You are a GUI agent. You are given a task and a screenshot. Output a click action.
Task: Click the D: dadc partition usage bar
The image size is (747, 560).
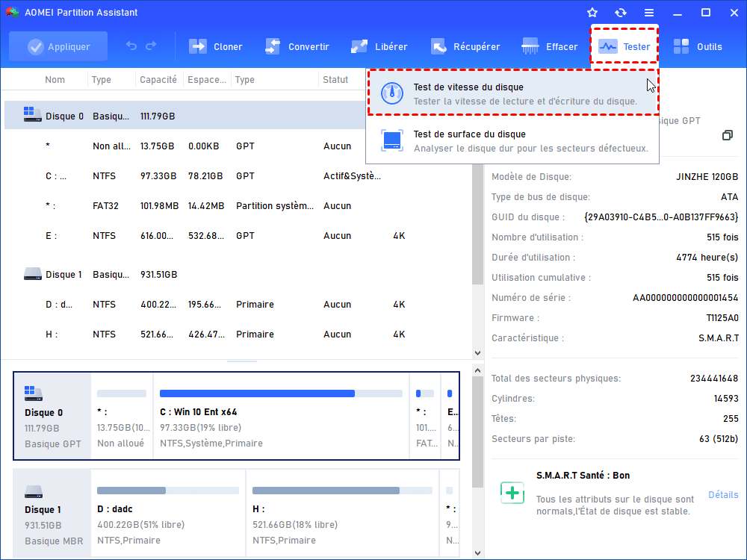tap(168, 491)
